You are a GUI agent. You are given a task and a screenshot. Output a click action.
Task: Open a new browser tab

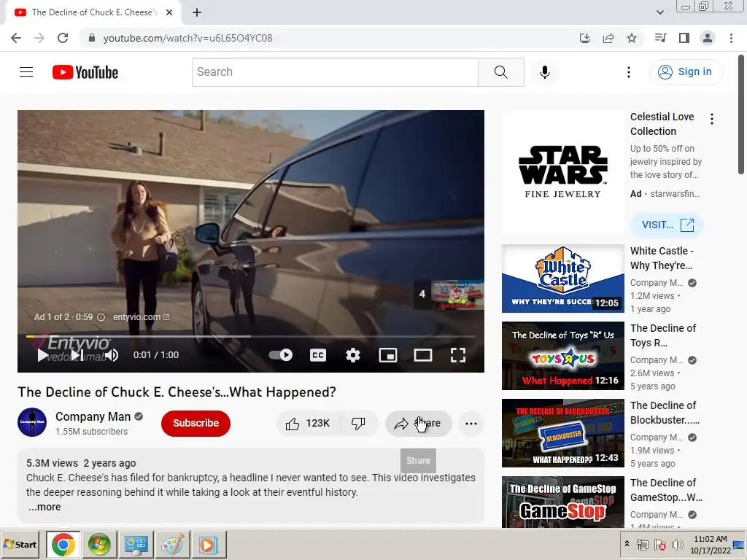[x=197, y=12]
